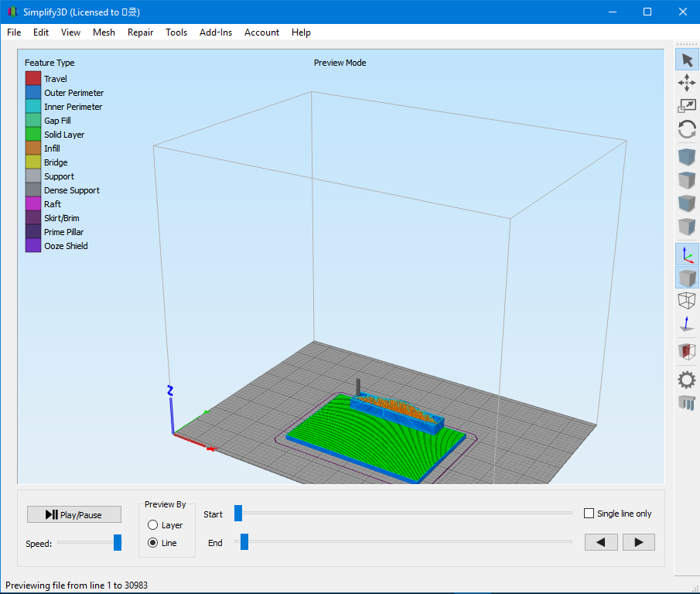Screen dimensions: 700x594
Task: Toggle the coordinate axes display
Action: tap(687, 254)
